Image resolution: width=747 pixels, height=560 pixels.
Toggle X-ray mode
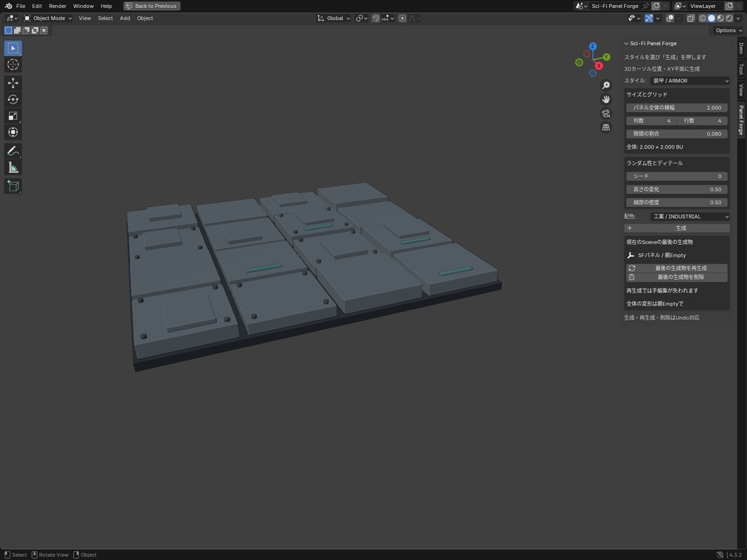click(691, 18)
